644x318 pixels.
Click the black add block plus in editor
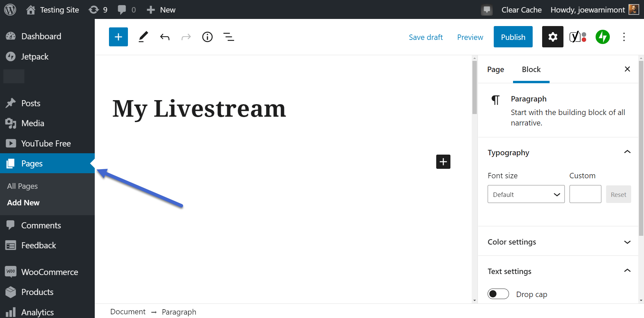pos(443,162)
